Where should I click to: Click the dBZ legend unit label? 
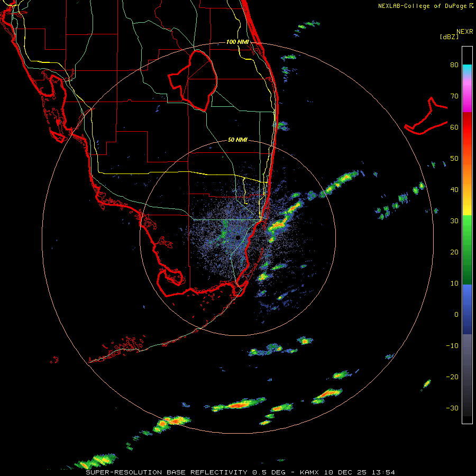[x=449, y=36]
